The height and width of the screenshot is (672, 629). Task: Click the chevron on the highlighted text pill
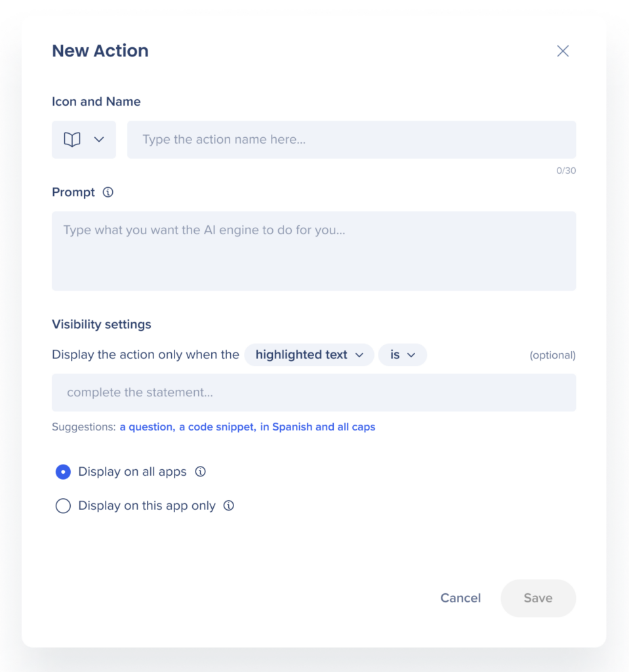tap(359, 354)
